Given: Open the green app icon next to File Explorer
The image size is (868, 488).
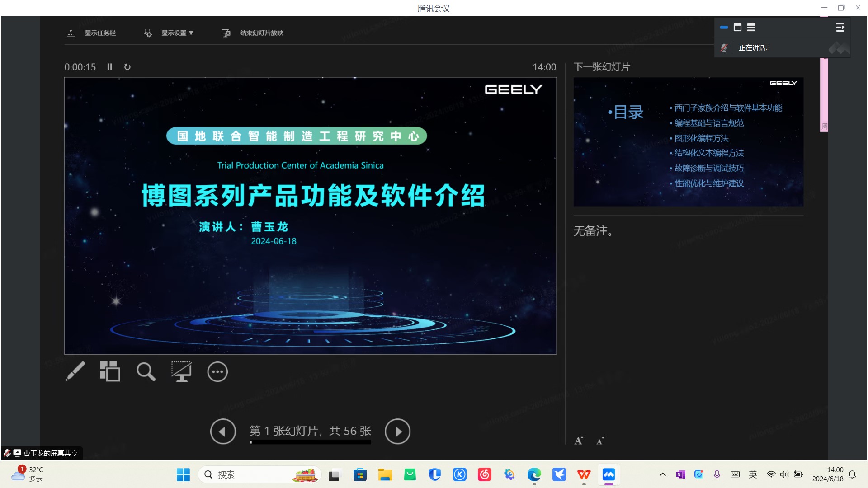Looking at the screenshot, I should click(410, 474).
